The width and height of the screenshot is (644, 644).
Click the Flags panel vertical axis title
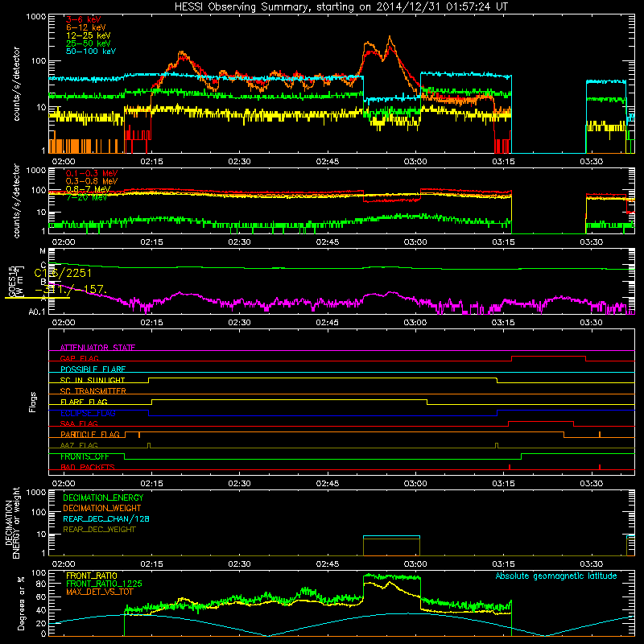(33, 402)
